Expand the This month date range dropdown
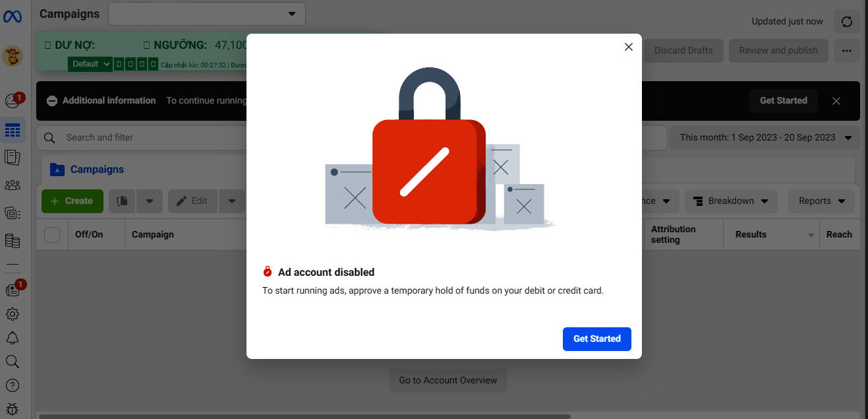868x419 pixels. point(765,138)
